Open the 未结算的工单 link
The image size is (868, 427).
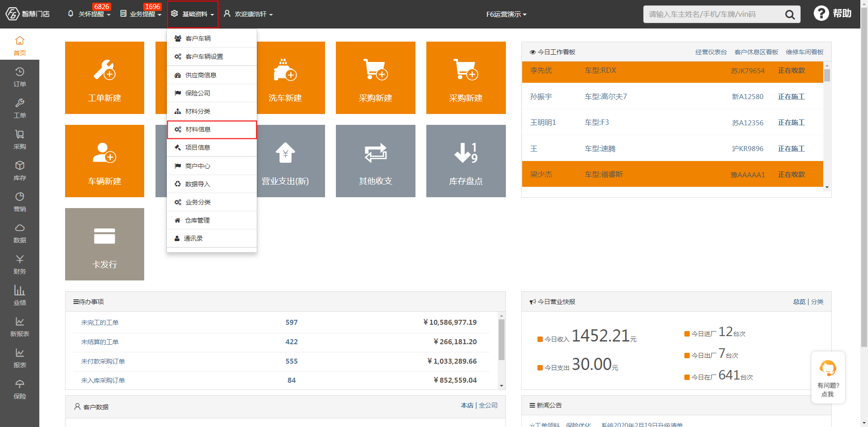point(100,342)
